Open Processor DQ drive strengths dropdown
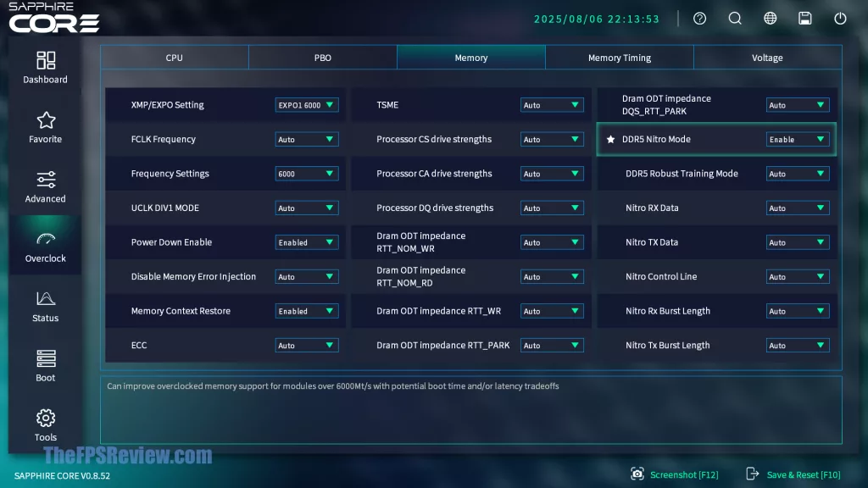 [x=552, y=208]
